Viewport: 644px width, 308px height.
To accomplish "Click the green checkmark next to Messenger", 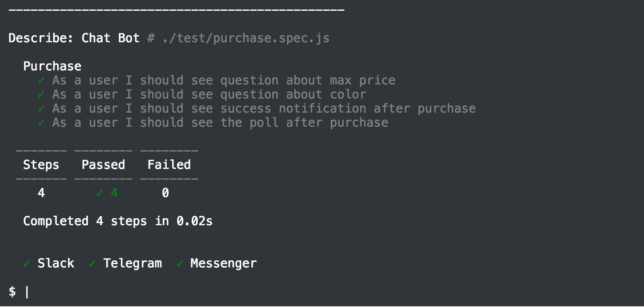I will tap(180, 264).
